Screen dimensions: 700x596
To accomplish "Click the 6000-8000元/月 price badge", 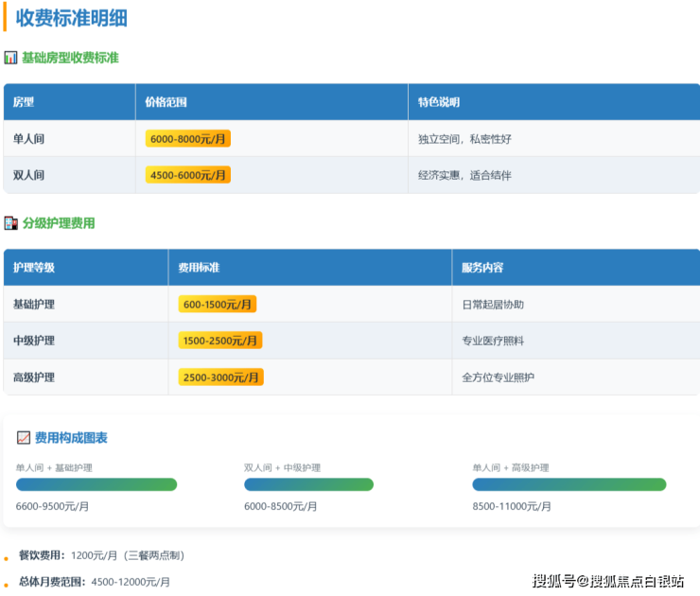I will tap(187, 139).
